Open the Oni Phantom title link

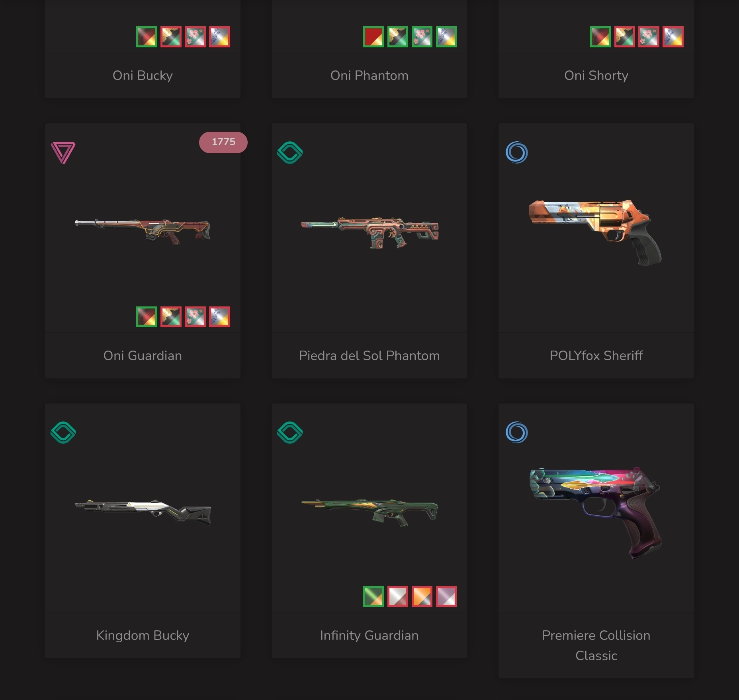point(369,76)
